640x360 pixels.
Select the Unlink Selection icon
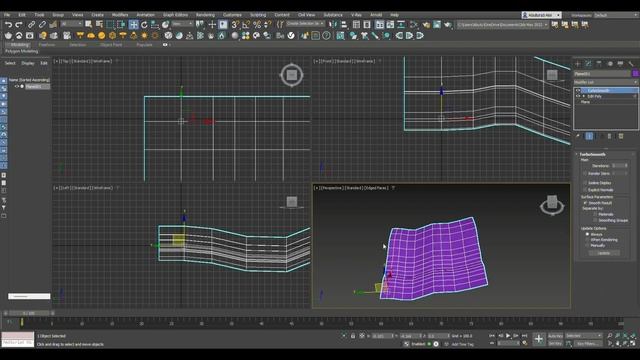click(42, 25)
